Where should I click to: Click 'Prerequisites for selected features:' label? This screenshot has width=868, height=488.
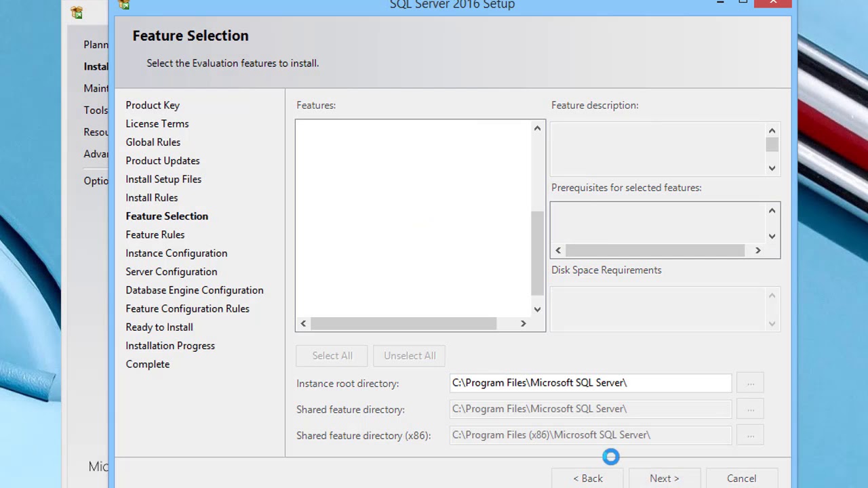(627, 188)
